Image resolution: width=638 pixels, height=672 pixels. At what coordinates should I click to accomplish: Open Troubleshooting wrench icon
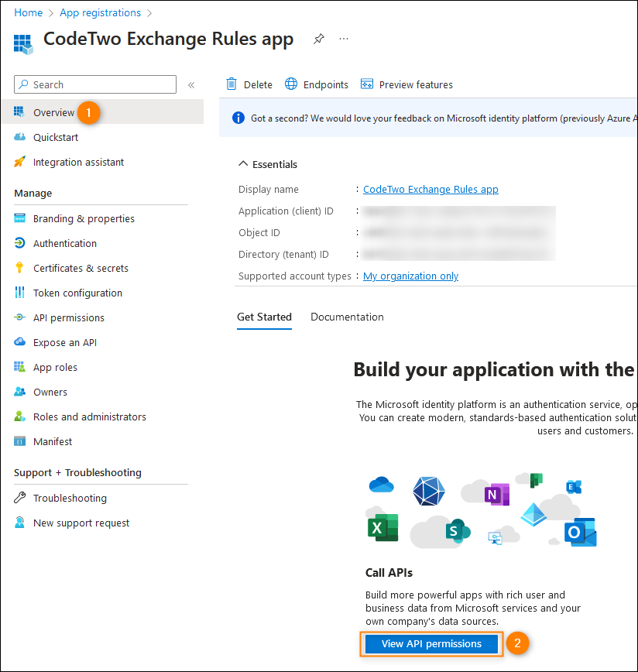click(x=19, y=498)
